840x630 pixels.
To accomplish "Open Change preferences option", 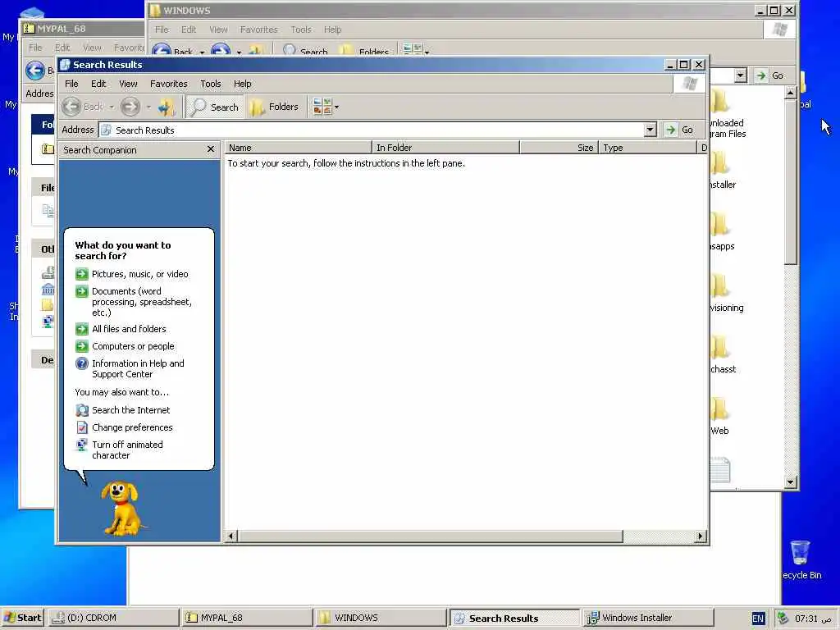I will click(132, 427).
